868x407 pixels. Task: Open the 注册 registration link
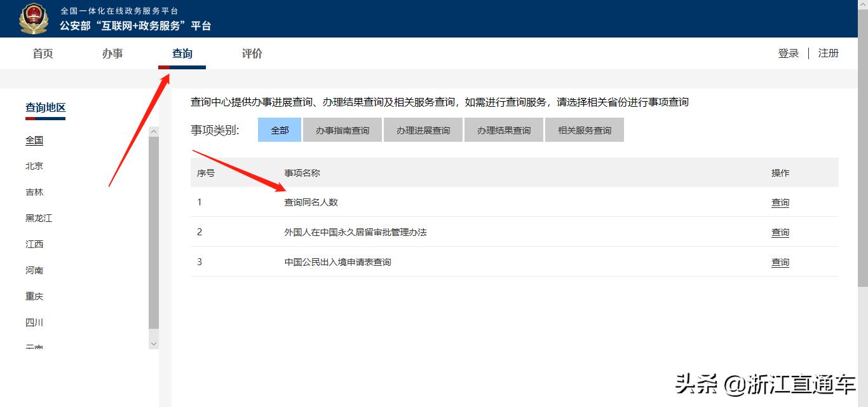click(828, 53)
